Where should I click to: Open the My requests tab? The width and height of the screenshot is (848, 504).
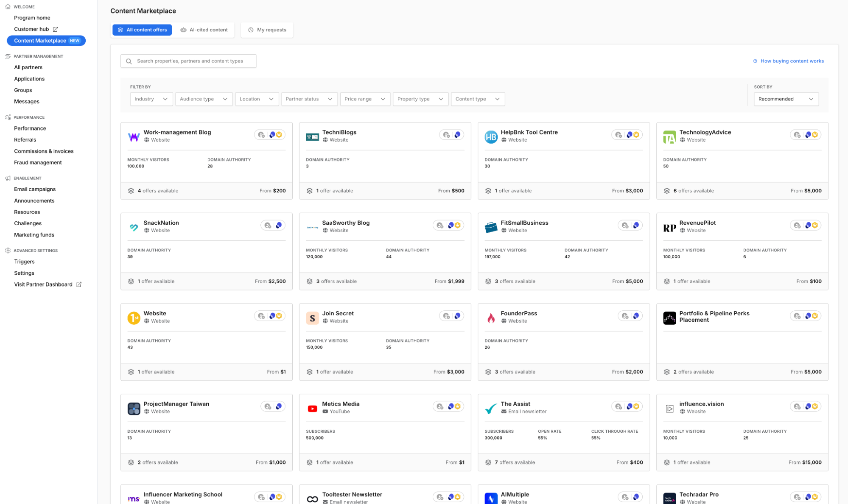tap(267, 30)
